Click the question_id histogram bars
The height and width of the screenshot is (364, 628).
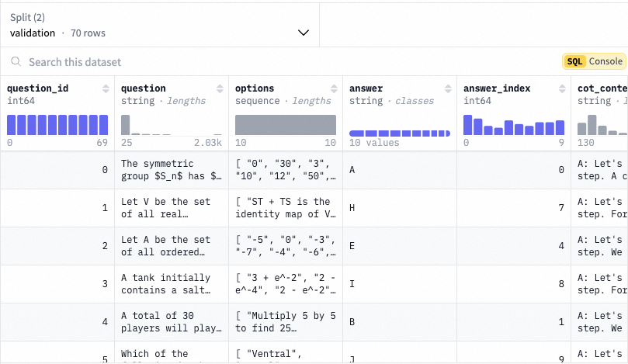[57, 124]
